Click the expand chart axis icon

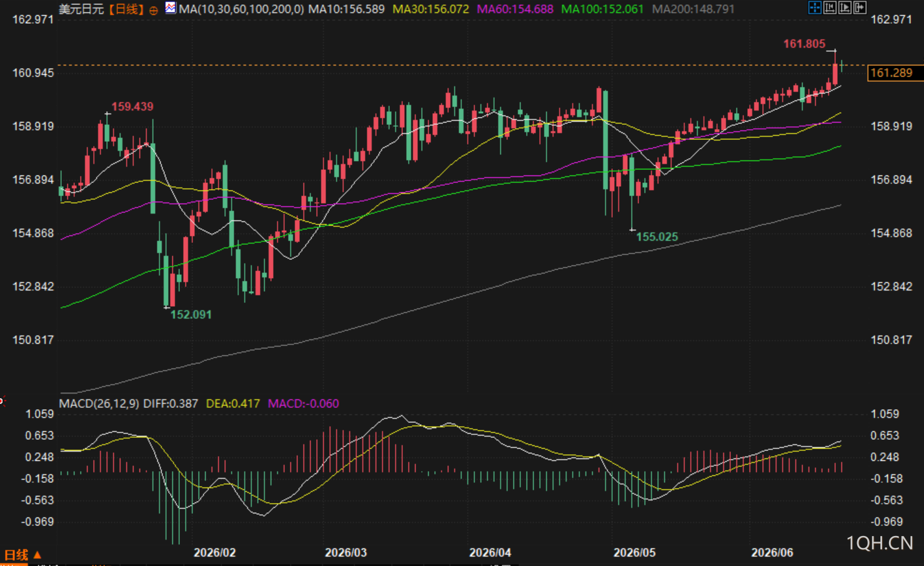click(845, 7)
